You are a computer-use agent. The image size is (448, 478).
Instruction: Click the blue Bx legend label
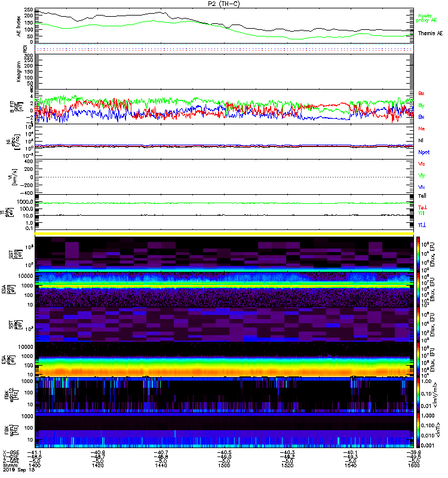click(x=421, y=117)
